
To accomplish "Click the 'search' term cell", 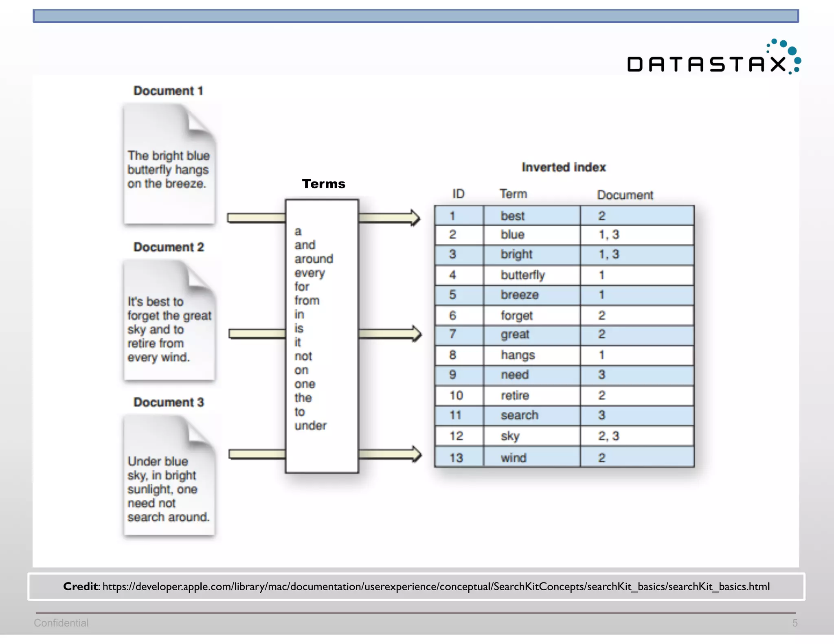I will pyautogui.click(x=520, y=415).
